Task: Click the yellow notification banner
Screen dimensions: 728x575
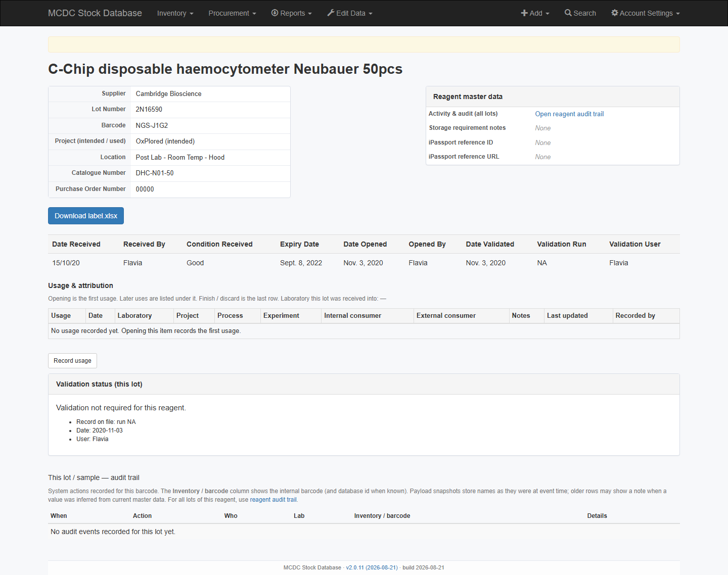Action: tap(364, 44)
